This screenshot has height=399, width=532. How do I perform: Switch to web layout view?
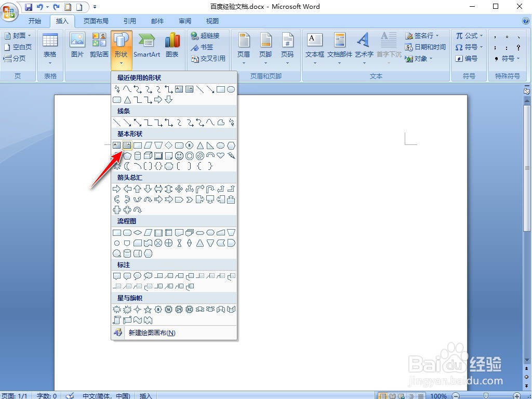point(402,395)
